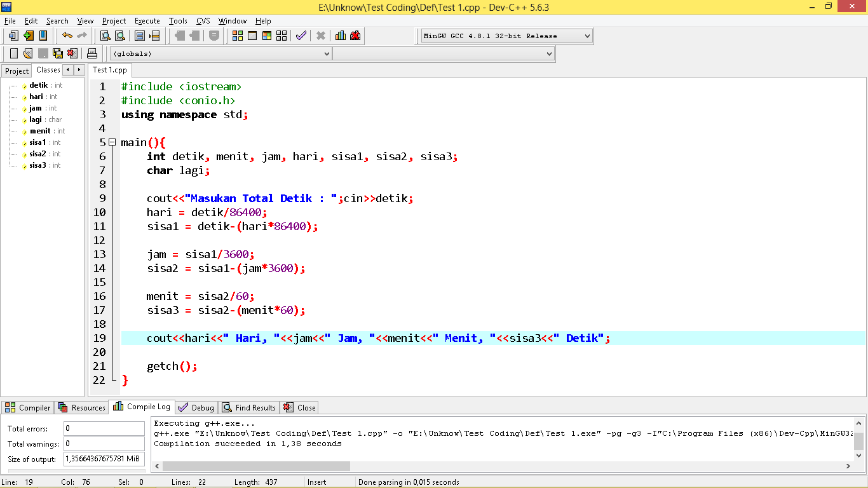Collapse the main() code fold toggle
The height and width of the screenshot is (488, 868).
click(x=112, y=142)
